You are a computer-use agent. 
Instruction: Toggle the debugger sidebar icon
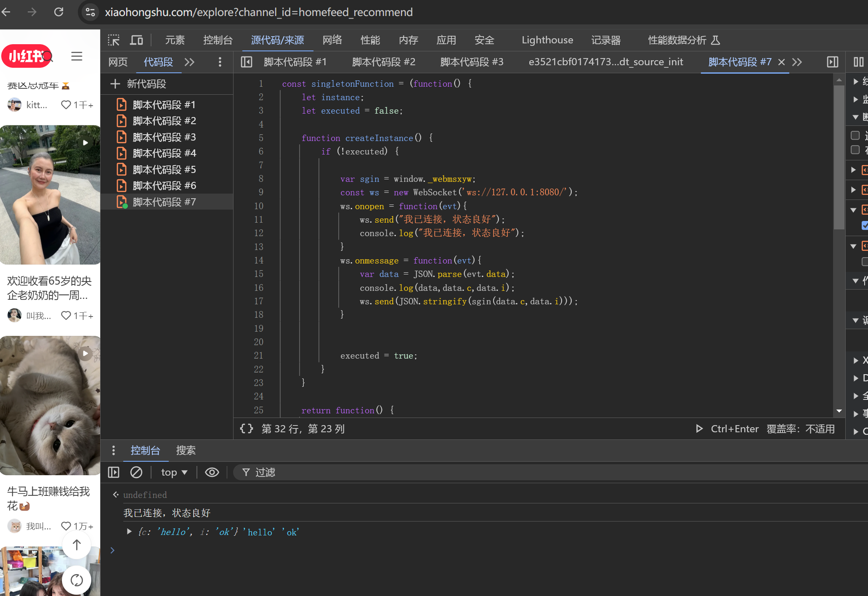[x=833, y=62]
